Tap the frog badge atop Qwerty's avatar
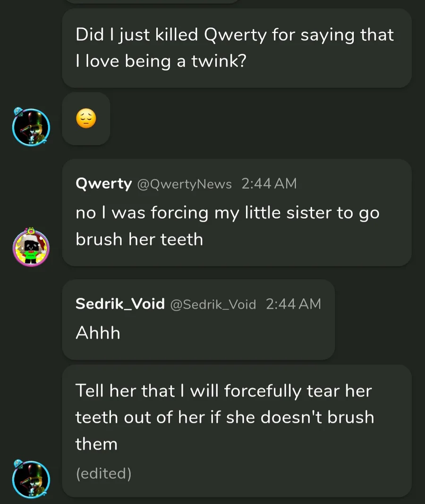Viewport: 425px width, 504px height. (32, 231)
